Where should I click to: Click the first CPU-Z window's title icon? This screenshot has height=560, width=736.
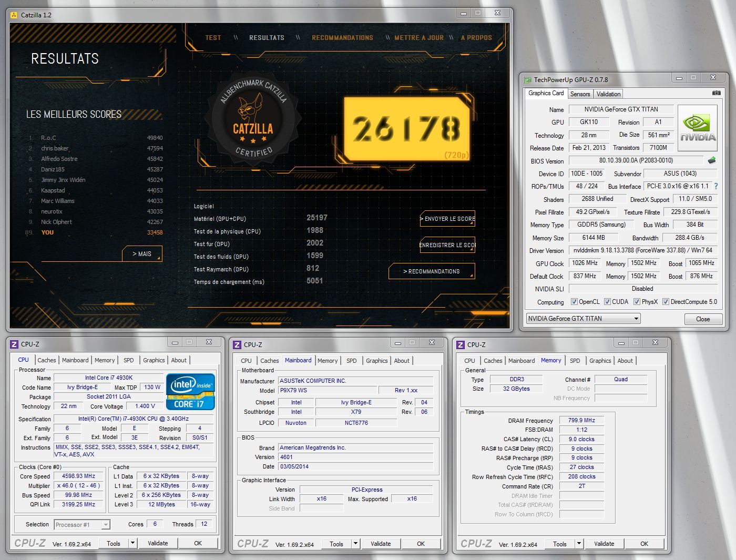(x=14, y=344)
